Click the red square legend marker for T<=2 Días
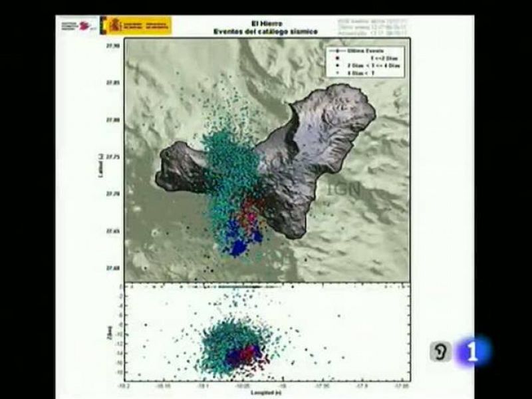 pos(339,58)
